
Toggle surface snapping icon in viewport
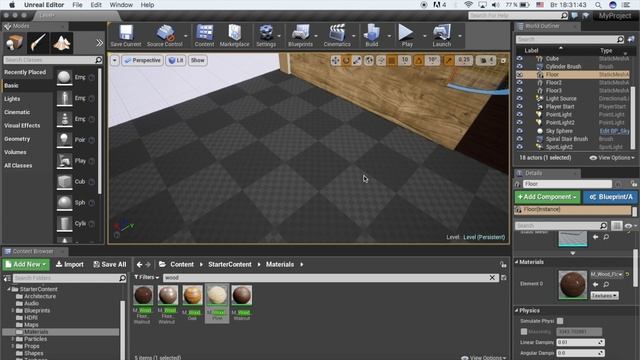381,60
